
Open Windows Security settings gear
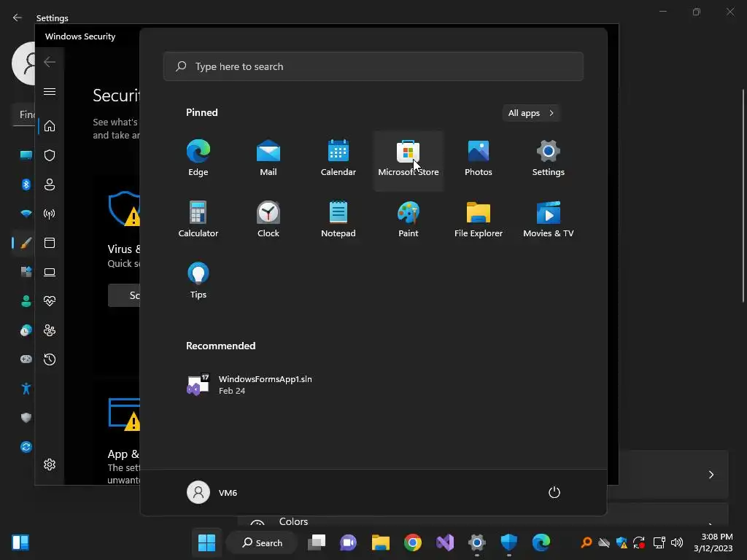(x=50, y=464)
